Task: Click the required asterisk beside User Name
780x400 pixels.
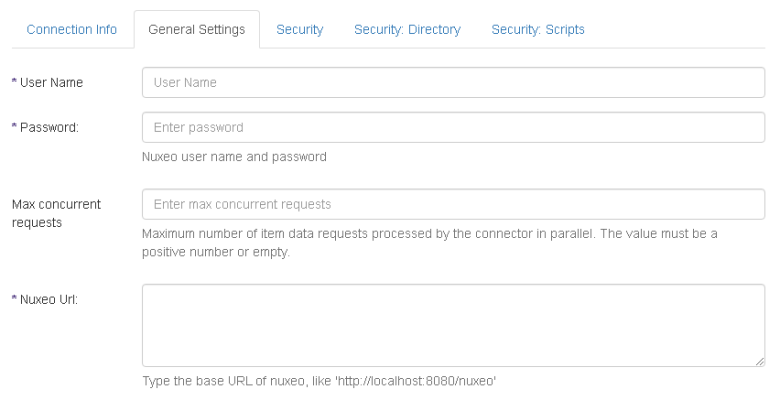Action: [x=14, y=82]
